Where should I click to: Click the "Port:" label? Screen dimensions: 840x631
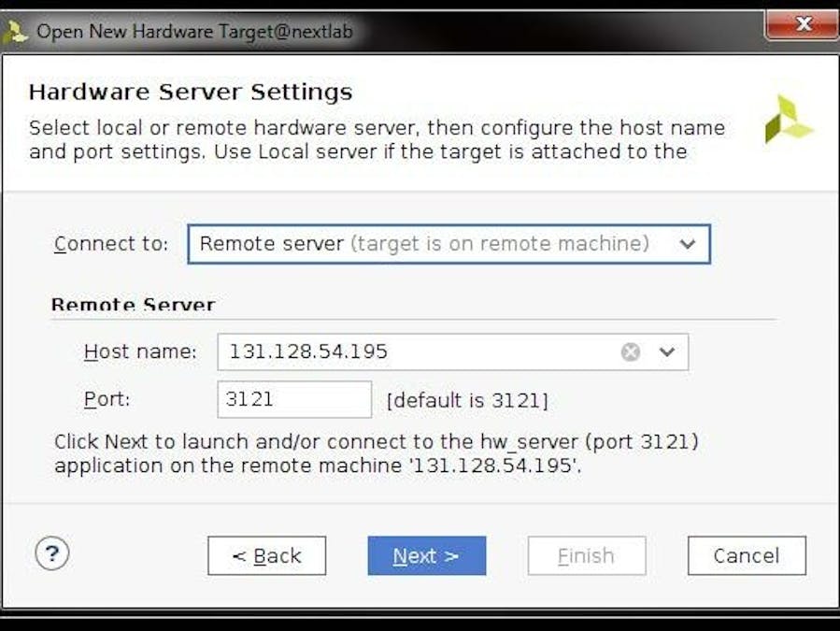[107, 399]
